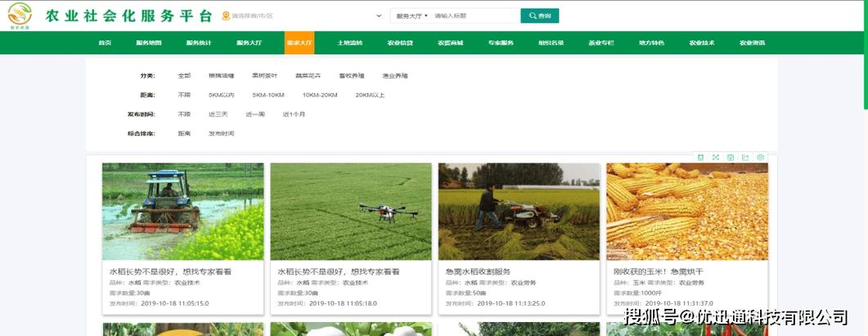Open the 土地流转 nav tab
868x336 pixels.
(x=350, y=43)
